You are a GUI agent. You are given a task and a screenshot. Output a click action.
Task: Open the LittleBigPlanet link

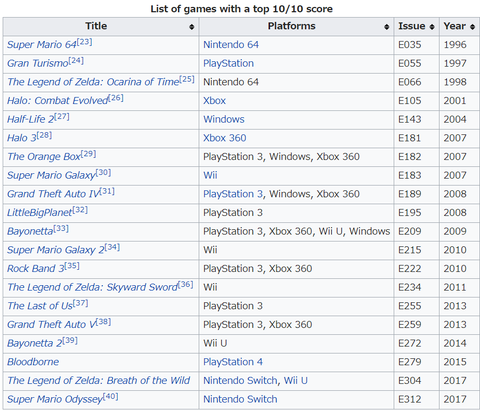(40, 213)
